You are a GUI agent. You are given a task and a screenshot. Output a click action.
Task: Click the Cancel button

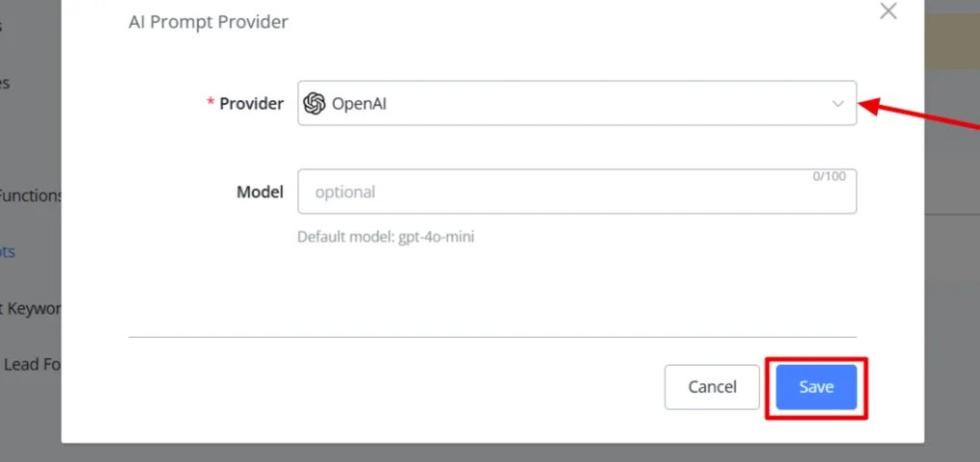pos(712,387)
